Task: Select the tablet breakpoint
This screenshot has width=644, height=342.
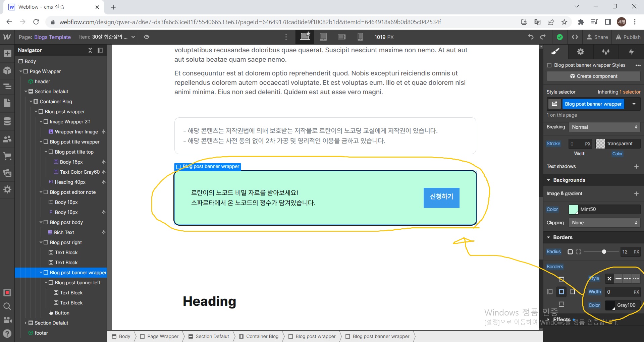Action: pos(323,37)
